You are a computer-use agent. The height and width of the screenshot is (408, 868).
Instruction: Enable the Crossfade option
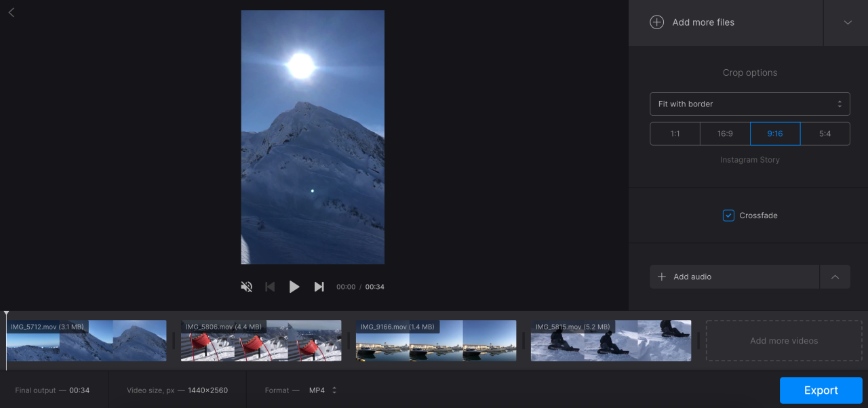(728, 215)
